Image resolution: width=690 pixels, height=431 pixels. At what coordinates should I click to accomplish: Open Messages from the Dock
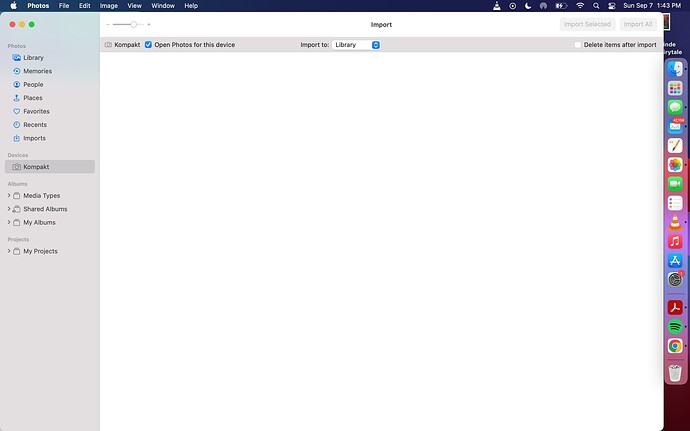pyautogui.click(x=675, y=107)
